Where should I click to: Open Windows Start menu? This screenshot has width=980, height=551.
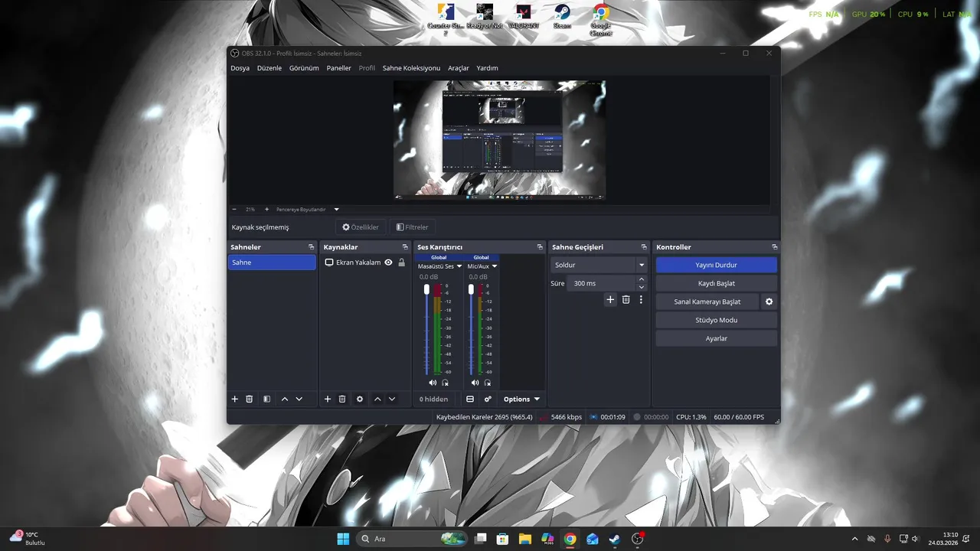(x=343, y=539)
